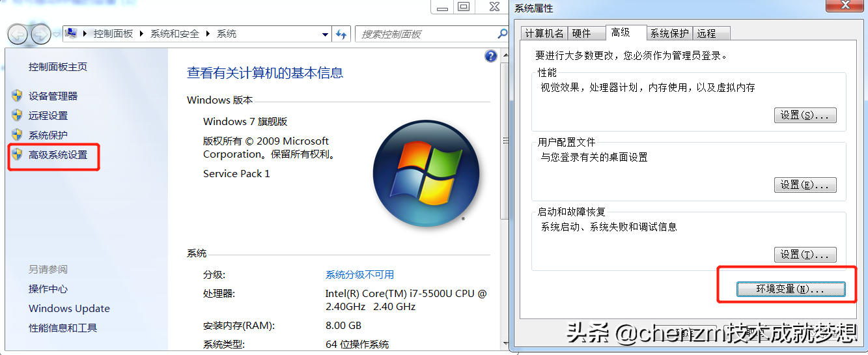The width and height of the screenshot is (868, 355).
Task: Expand the arrow after 系统和安全 breadcrumb
Action: [x=209, y=34]
